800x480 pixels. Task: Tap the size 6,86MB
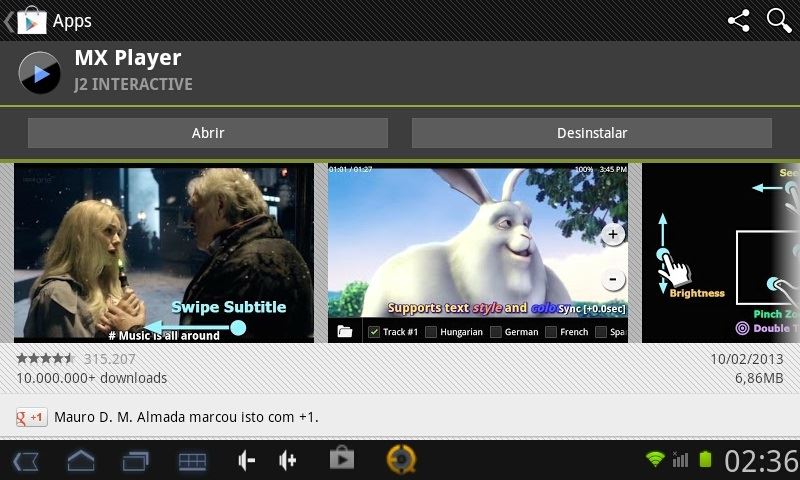point(759,378)
